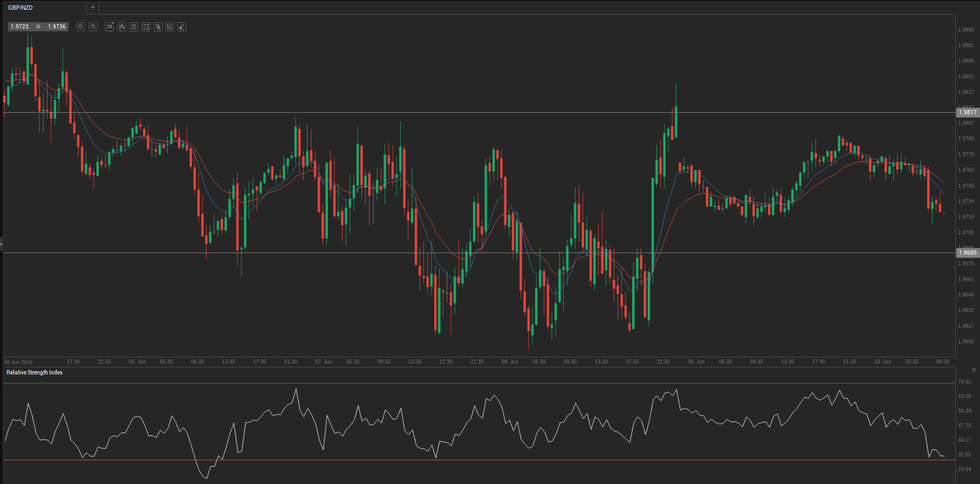Click the chart snapshot image icon
The height and width of the screenshot is (484, 980).
pos(146,26)
